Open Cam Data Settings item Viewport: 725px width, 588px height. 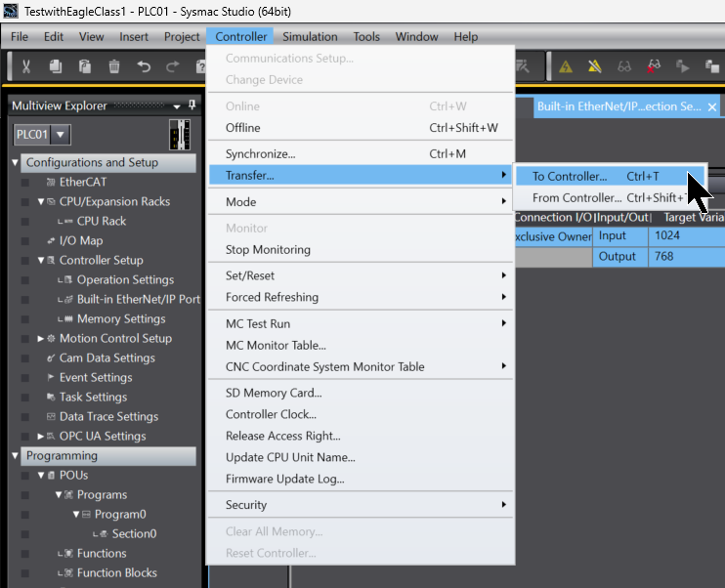[x=107, y=357]
